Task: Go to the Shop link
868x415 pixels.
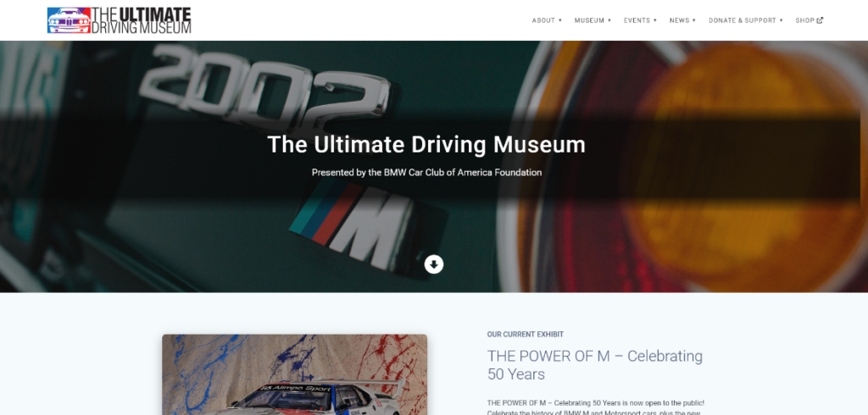Action: coord(805,20)
